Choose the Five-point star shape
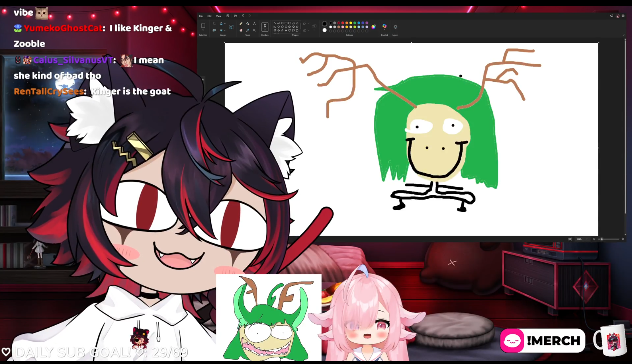This screenshot has width=632, height=364. point(282,30)
